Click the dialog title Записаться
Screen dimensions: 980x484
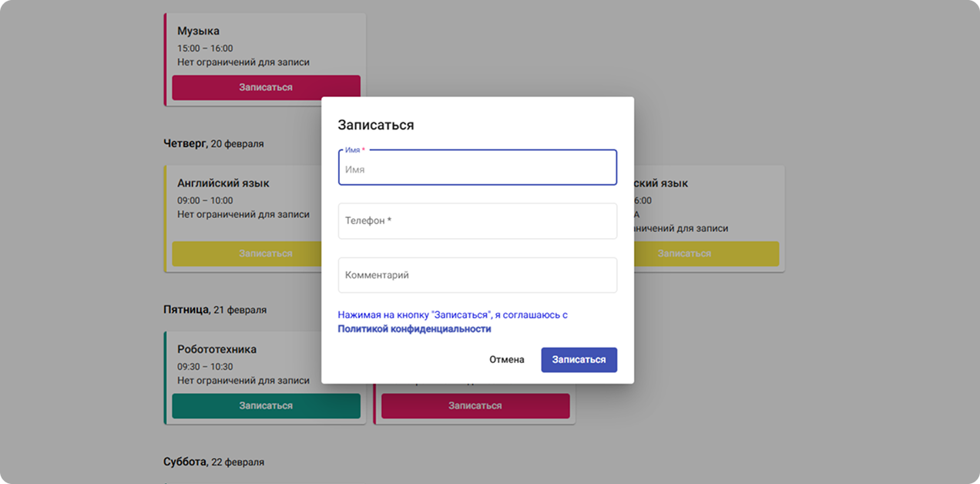point(376,125)
